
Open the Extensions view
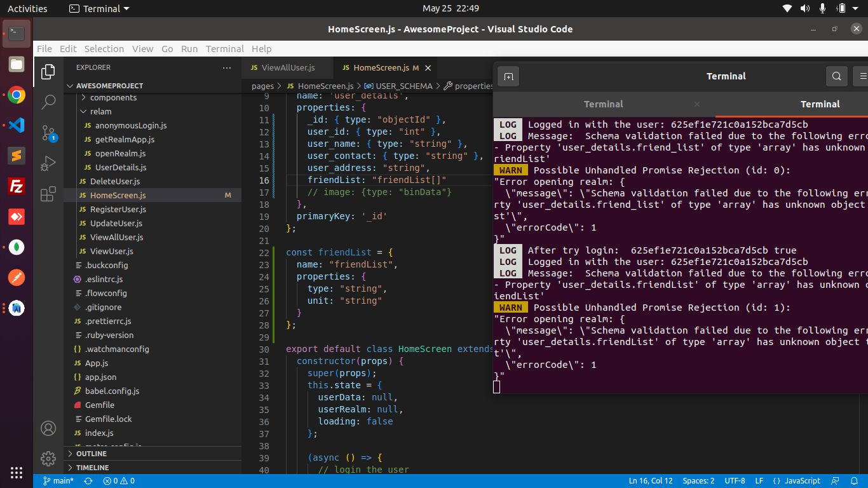[48, 194]
